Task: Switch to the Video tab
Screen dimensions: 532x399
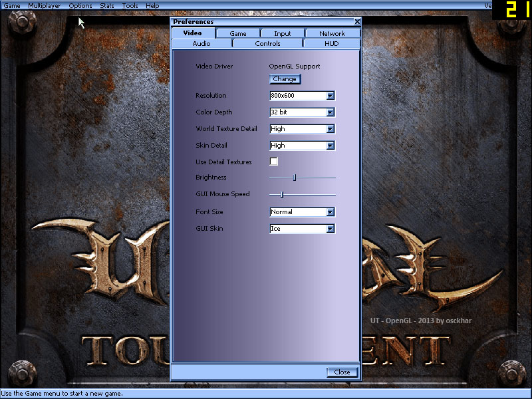Action: point(193,33)
